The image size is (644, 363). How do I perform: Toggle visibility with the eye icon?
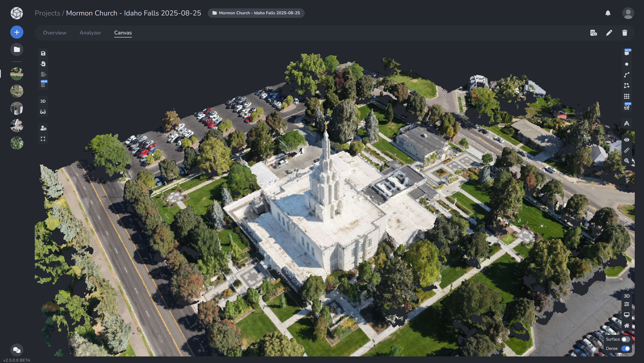pyautogui.click(x=627, y=140)
